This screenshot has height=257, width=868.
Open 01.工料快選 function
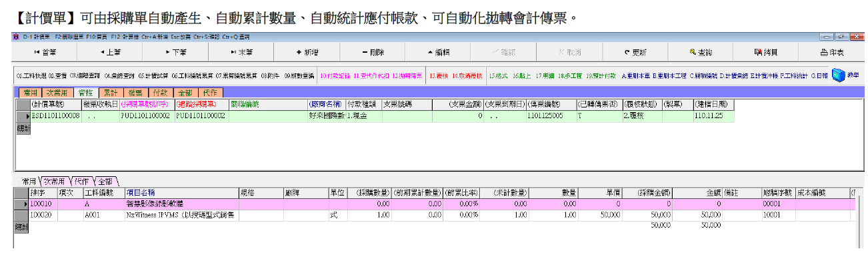[x=32, y=76]
